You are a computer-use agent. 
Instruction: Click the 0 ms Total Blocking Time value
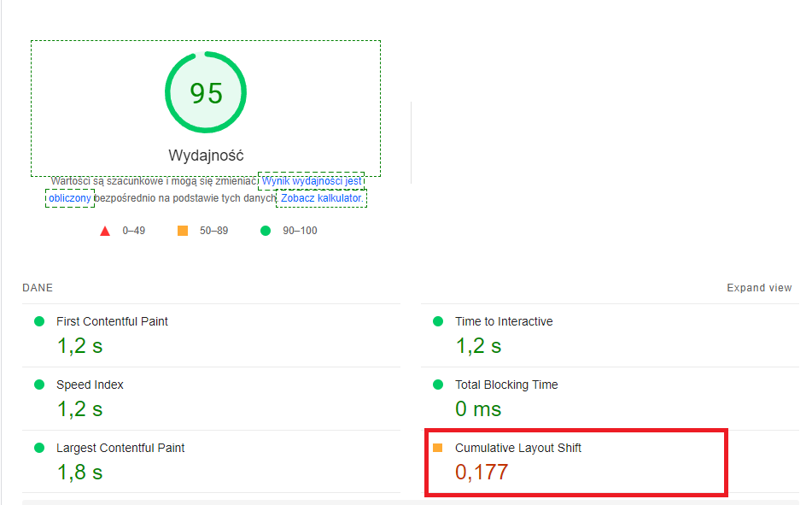[478, 408]
